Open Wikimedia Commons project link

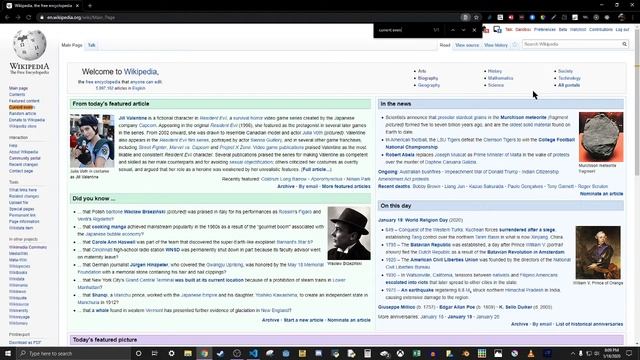28,247
